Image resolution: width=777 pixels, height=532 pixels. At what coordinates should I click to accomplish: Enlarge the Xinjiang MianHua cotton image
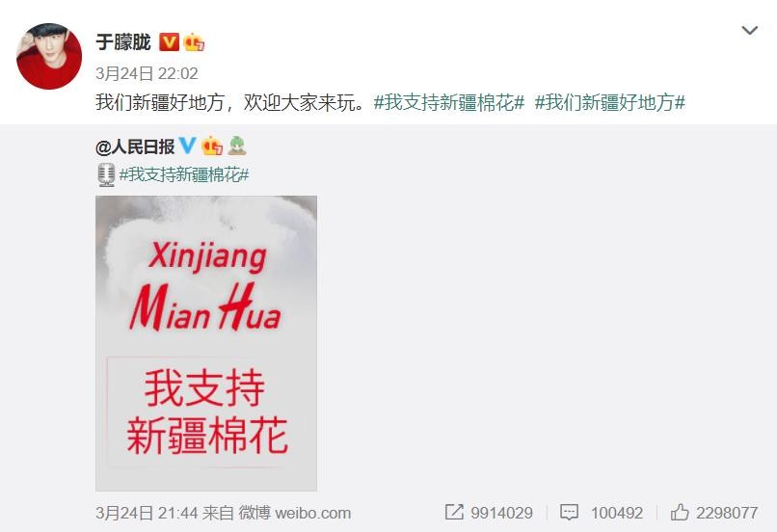click(206, 343)
